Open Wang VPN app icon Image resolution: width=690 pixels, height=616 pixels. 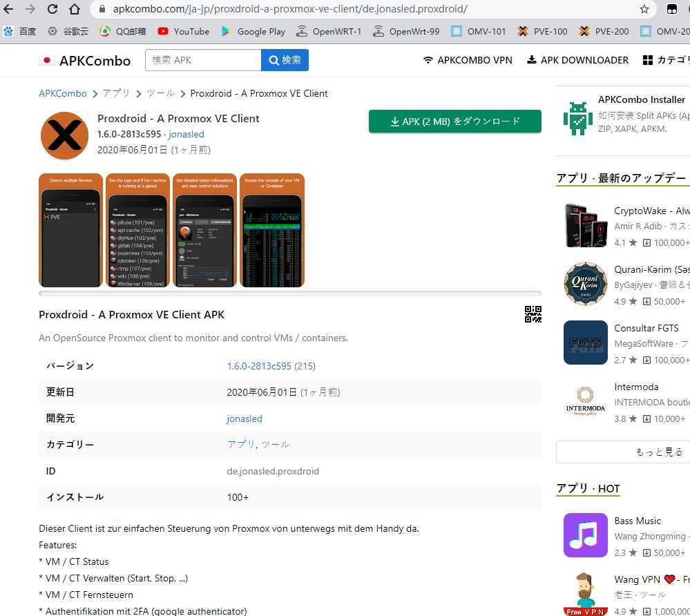(x=585, y=594)
